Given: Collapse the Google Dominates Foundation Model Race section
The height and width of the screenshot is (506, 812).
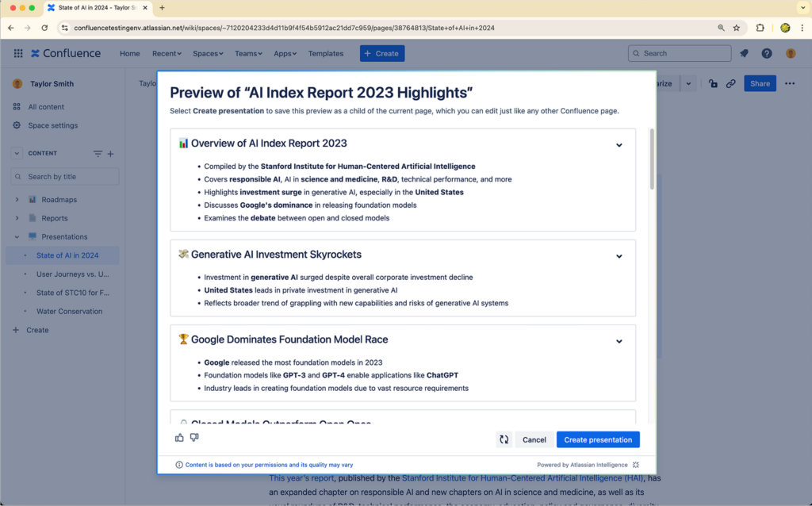Looking at the screenshot, I should 619,341.
